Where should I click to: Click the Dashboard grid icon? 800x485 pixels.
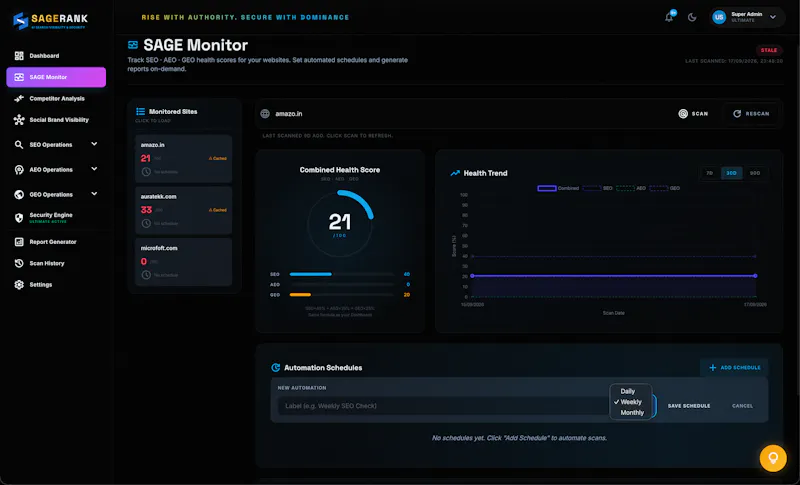coord(19,56)
